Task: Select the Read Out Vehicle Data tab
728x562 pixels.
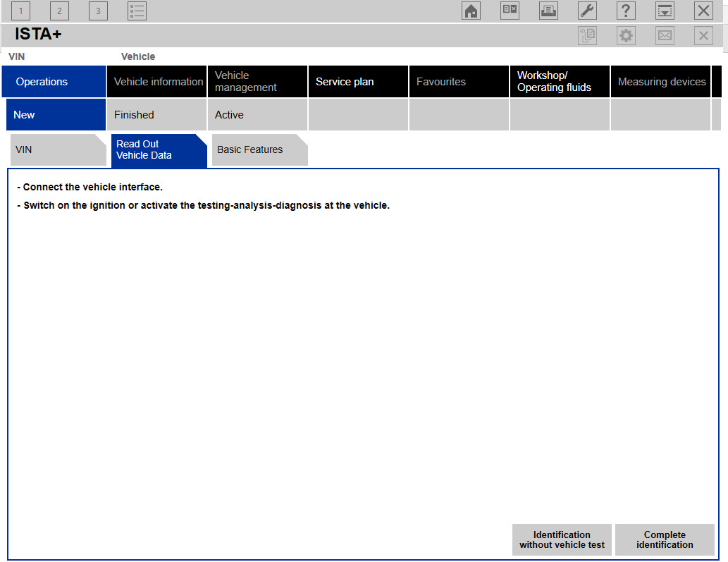Action: (x=159, y=150)
